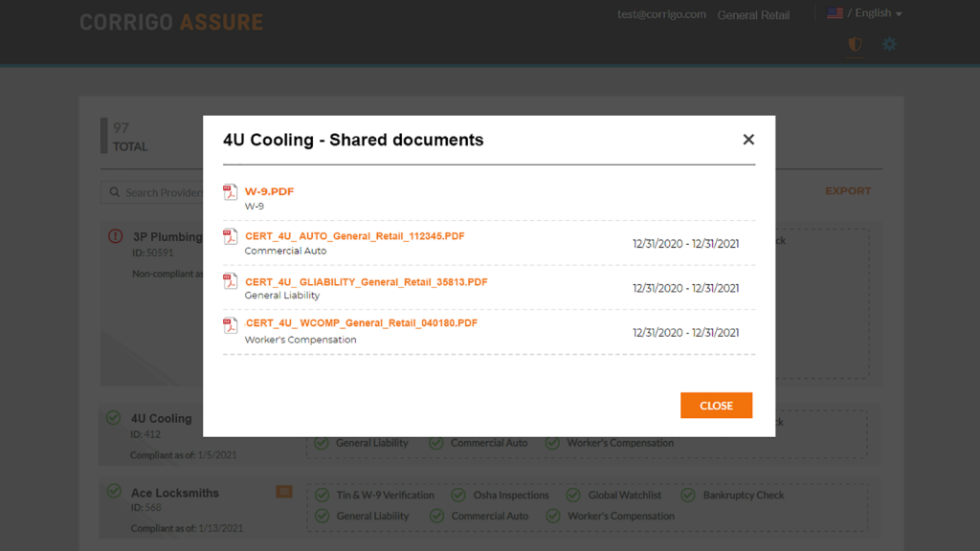Click General Liability certificate date range
Image resolution: width=980 pixels, height=551 pixels.
(685, 288)
